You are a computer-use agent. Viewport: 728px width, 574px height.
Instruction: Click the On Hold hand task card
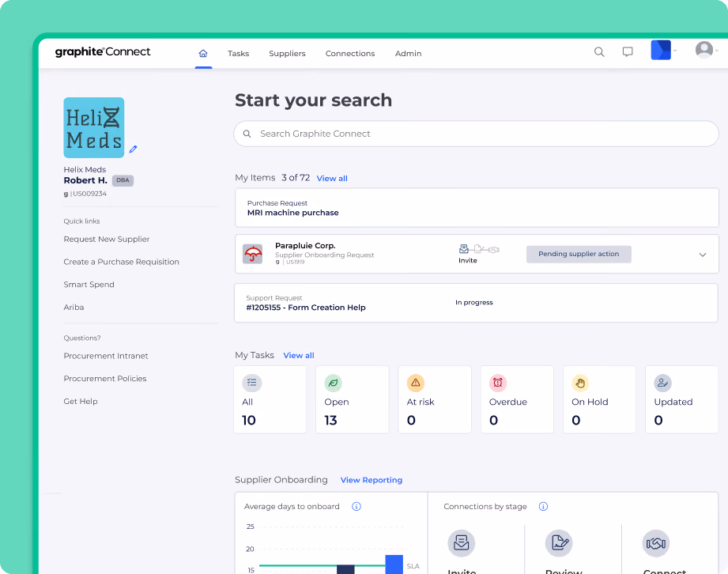[599, 399]
